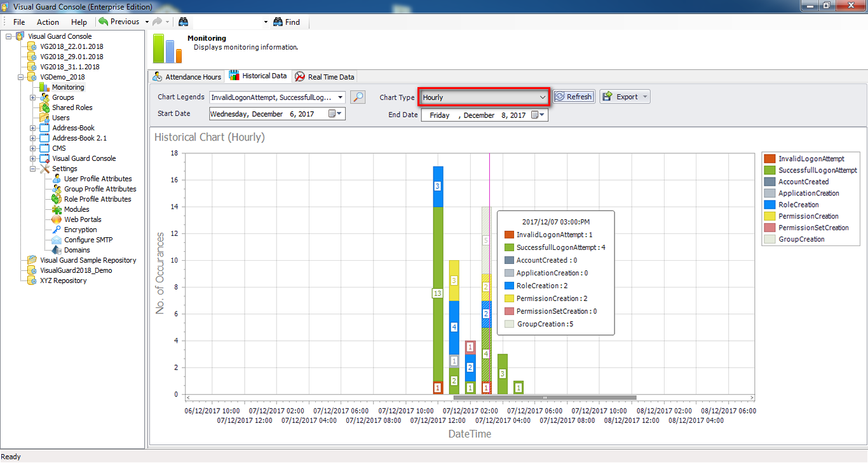Screen dimensions: 868x463
Task: Click the chart's horizontal scrollbar thumb
Action: pos(545,397)
